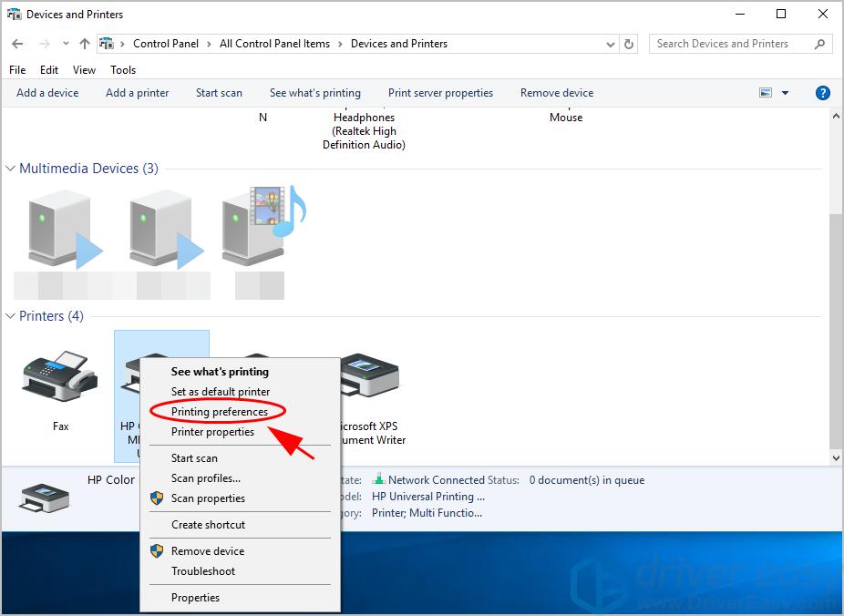Image resolution: width=844 pixels, height=616 pixels.
Task: Open the Tools menu
Action: [x=122, y=69]
